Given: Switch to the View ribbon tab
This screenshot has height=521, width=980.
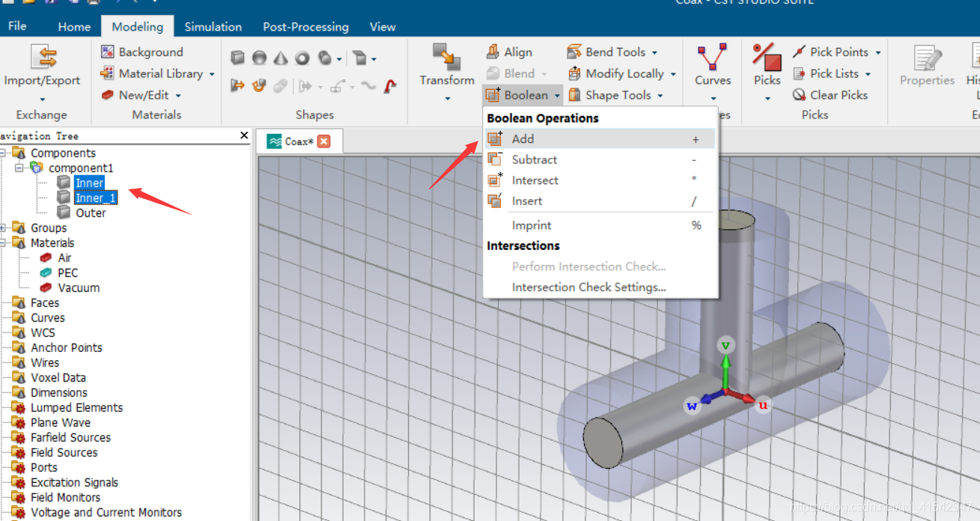Looking at the screenshot, I should click(x=383, y=26).
